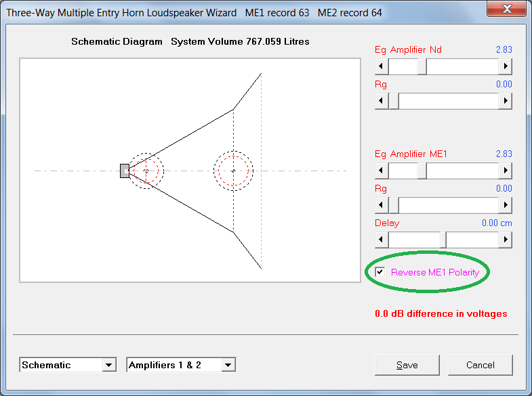Viewport: 532px width, 396px height.
Task: Click Eg Amplifier Nd value 2.83
Action: click(x=504, y=50)
